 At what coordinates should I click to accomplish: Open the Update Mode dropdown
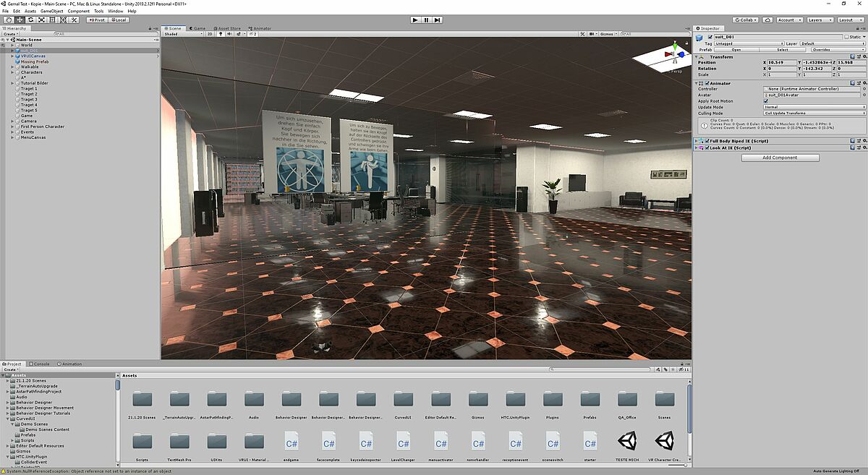814,107
